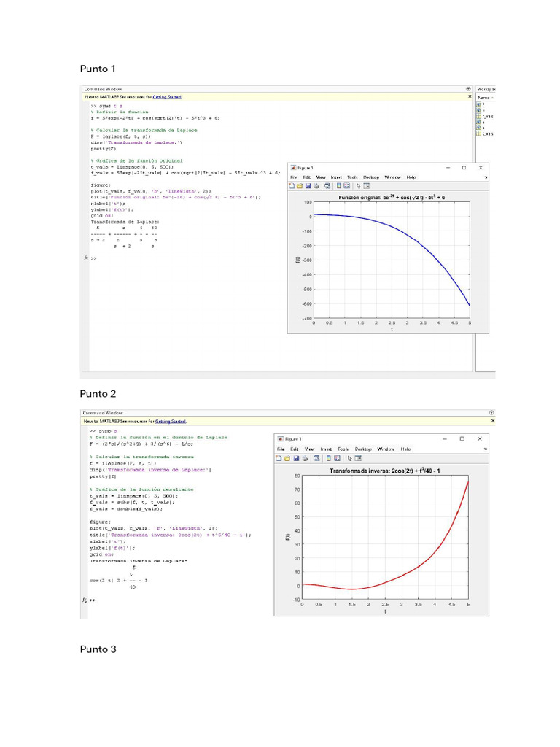Click toolbar dock arrow in Transformada inversa figure
Viewport: 560px width, 747px height.
coord(486,449)
